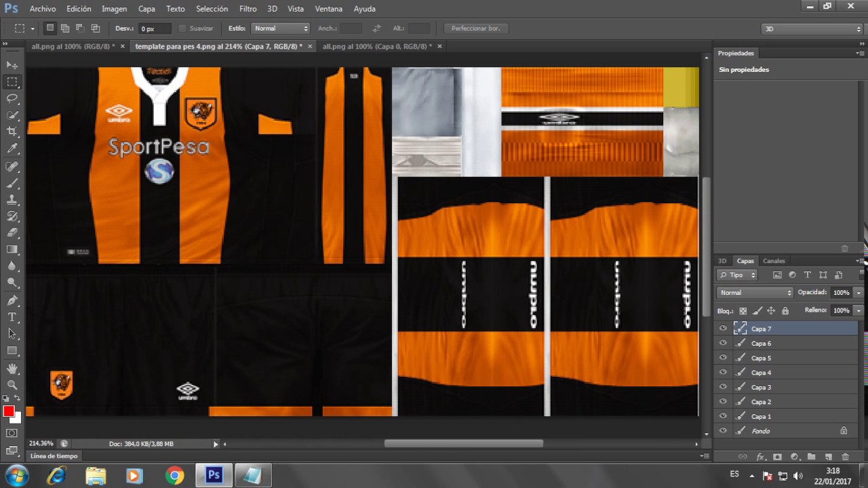Open the Relleno slider arrow
The height and width of the screenshot is (488, 868).
[859, 310]
